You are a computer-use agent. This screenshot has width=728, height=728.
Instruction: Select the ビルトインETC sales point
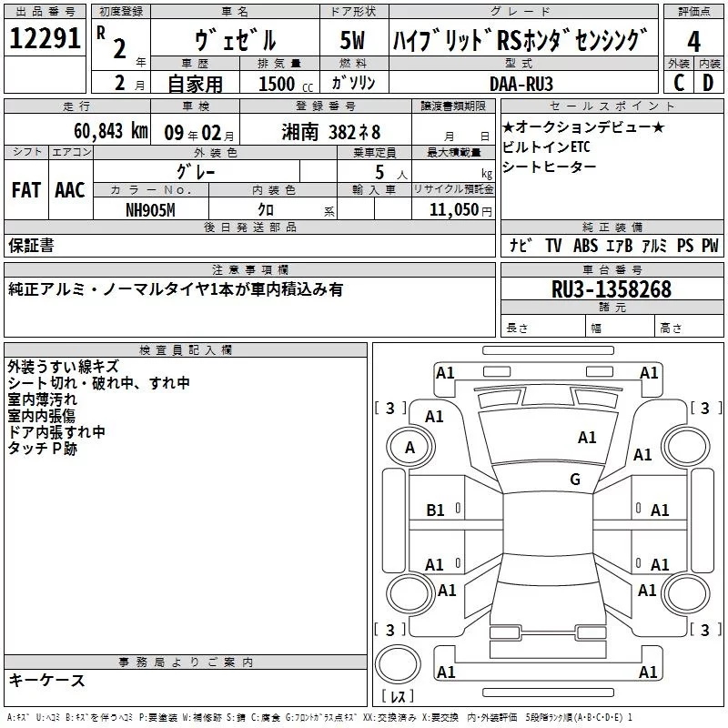547,147
